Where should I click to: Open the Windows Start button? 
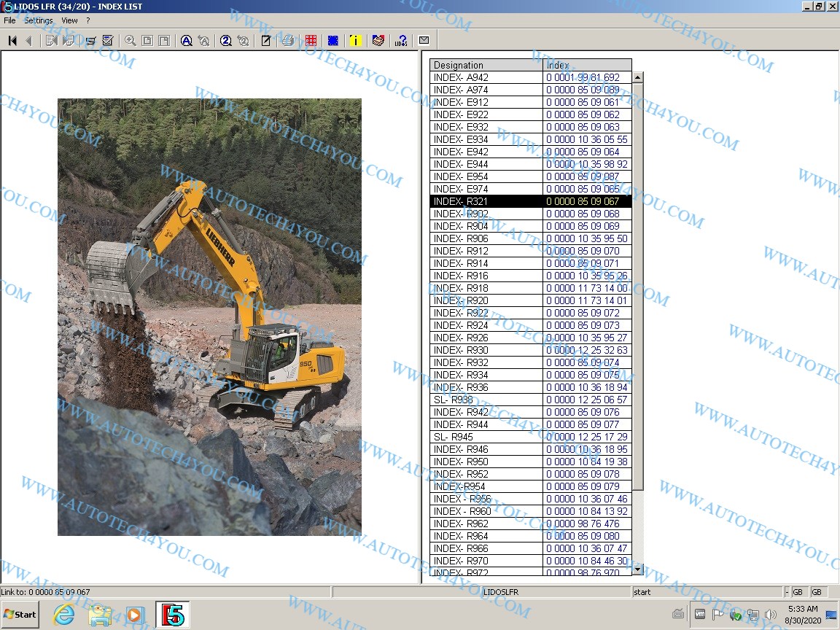tap(20, 614)
